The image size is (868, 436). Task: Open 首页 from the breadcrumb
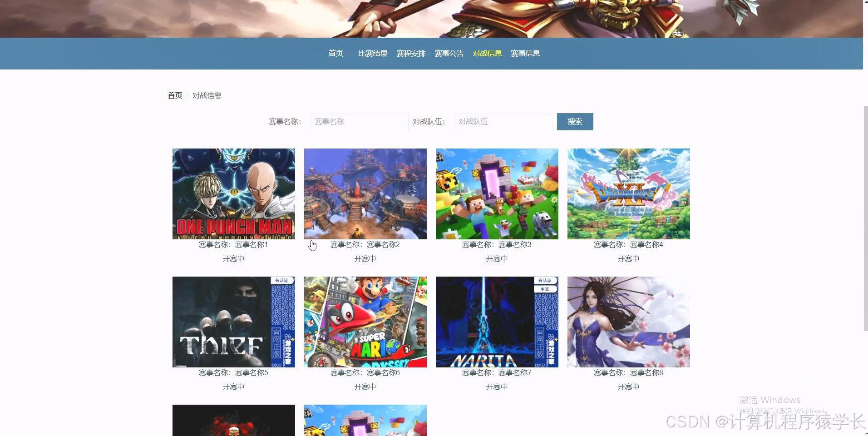[x=175, y=95]
